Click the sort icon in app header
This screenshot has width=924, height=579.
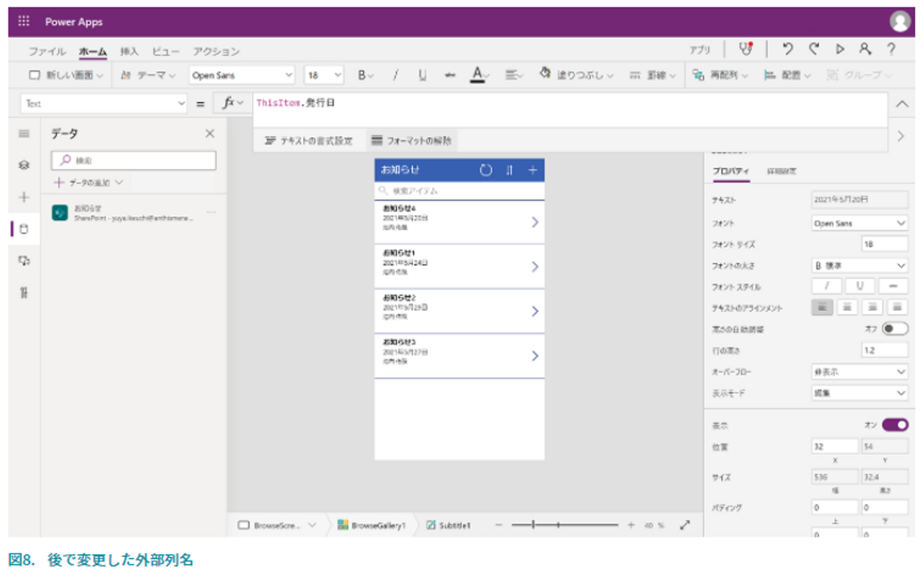[509, 170]
